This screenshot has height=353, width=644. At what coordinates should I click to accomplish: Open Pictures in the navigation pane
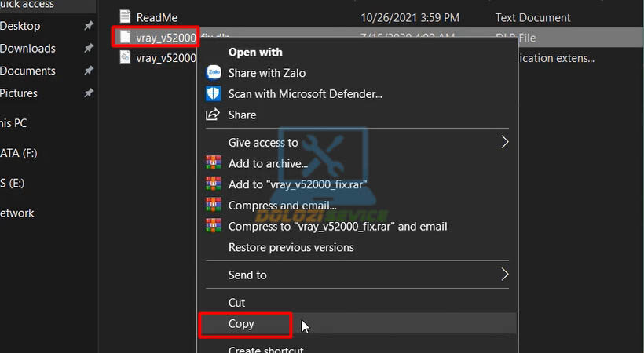point(19,93)
